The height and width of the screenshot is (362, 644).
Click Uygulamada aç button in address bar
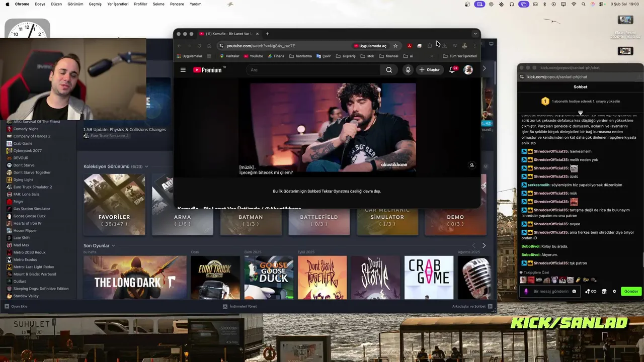[370, 46]
